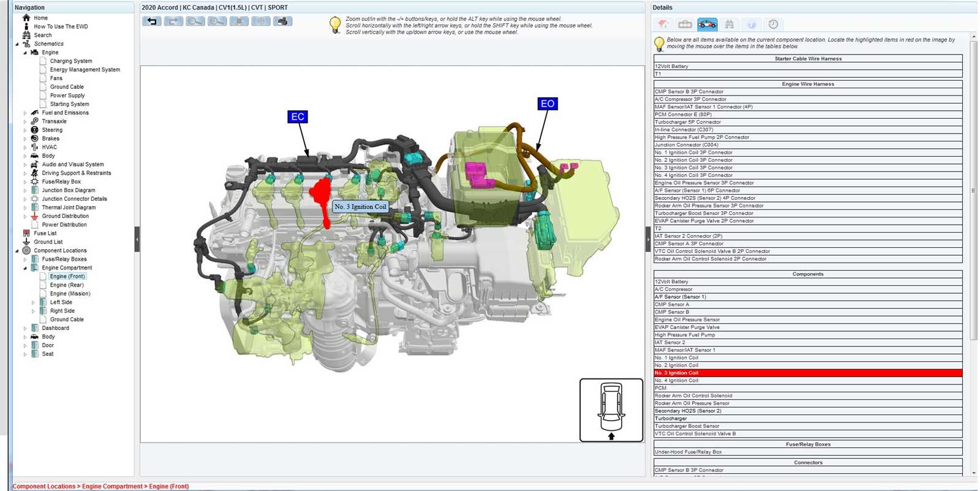
Task: Expand the Dashboard node
Action: 25,328
